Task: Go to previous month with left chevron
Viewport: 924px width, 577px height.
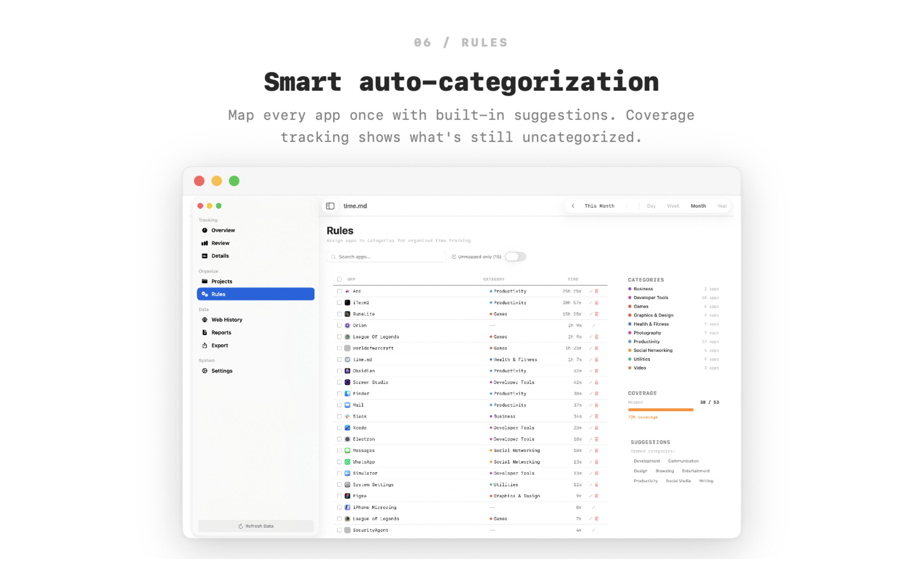Action: [573, 206]
